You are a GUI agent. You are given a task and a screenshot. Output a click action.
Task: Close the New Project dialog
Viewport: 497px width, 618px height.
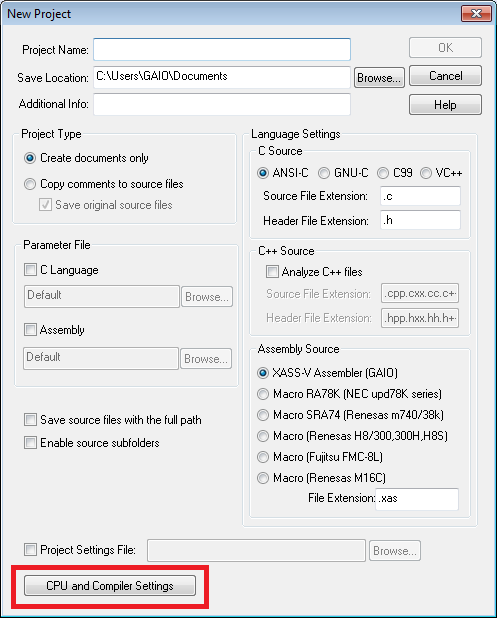(x=477, y=14)
